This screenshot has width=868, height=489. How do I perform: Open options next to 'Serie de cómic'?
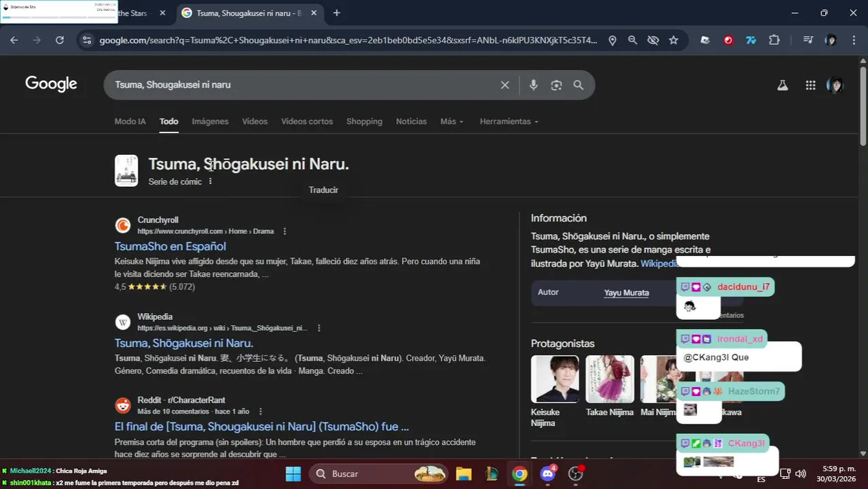pos(211,181)
